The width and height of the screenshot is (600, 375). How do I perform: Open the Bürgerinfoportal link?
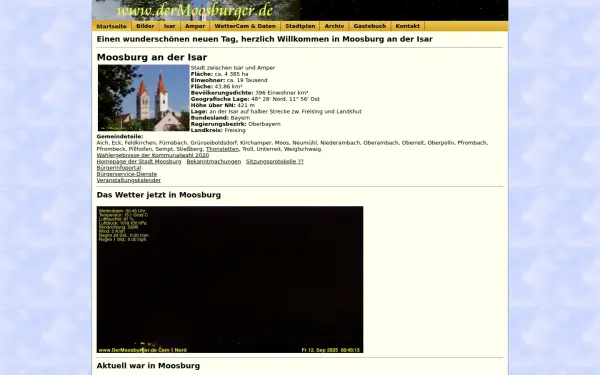(119, 168)
